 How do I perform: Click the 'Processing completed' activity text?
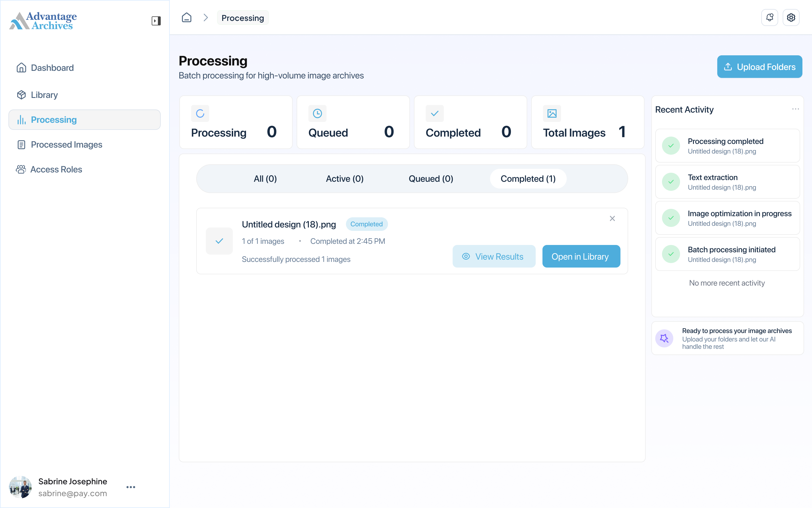[725, 141]
